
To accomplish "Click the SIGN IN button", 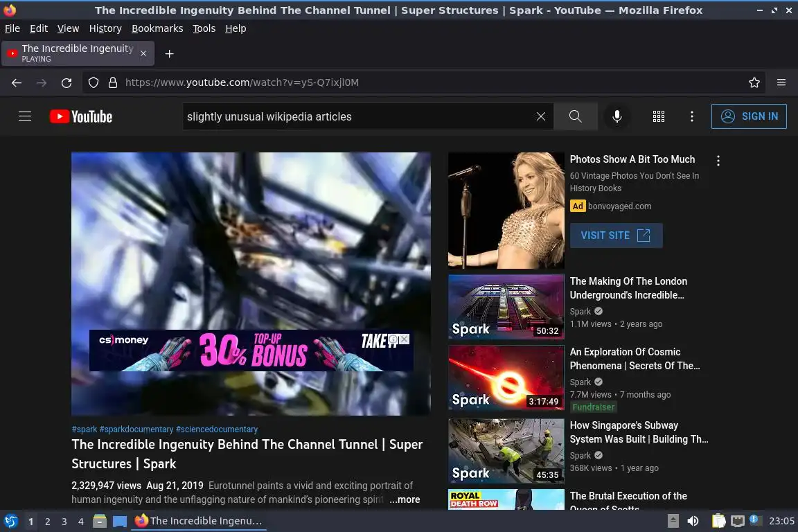I will [x=749, y=116].
